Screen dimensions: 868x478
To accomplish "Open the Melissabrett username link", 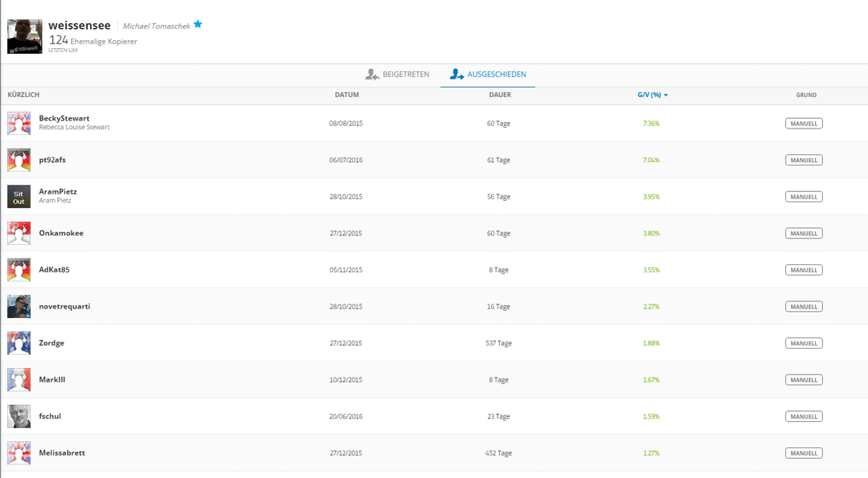I will [x=62, y=453].
